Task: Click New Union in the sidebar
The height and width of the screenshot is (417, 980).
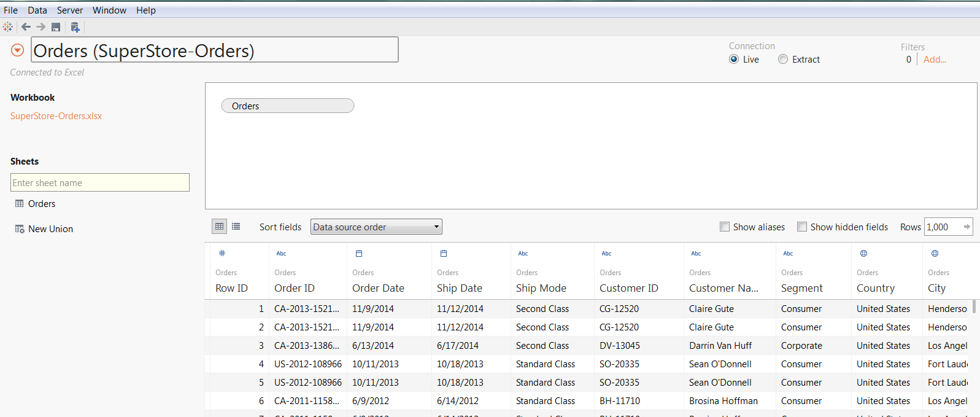Action: (x=50, y=229)
